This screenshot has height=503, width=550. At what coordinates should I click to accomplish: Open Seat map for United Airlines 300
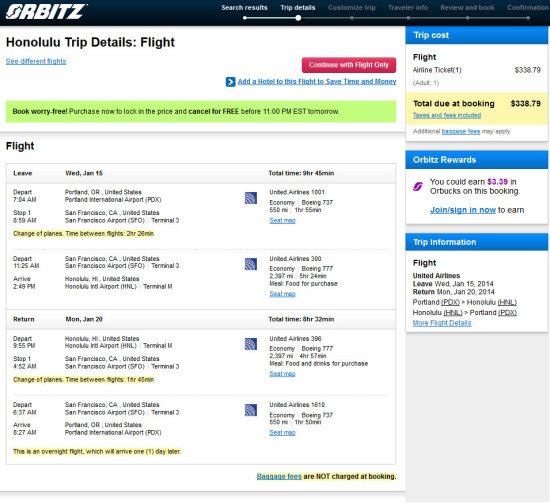coord(282,294)
